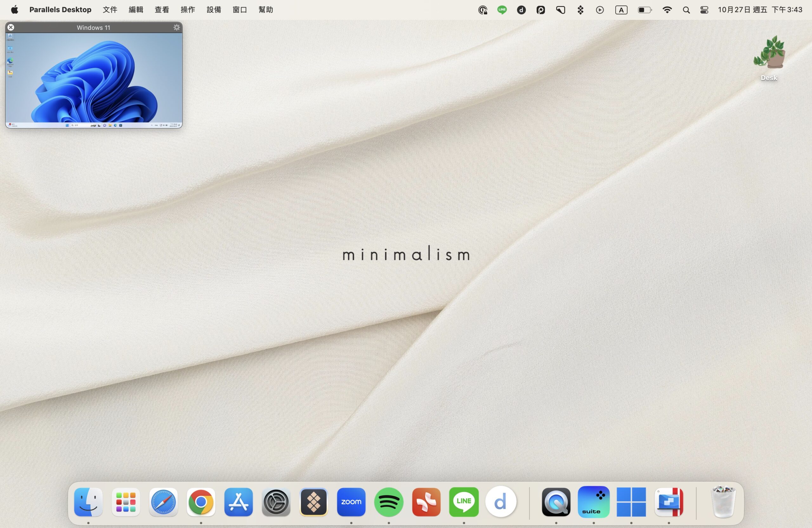Show battery status in the menu bar
Image resolution: width=812 pixels, height=528 pixels.
645,10
